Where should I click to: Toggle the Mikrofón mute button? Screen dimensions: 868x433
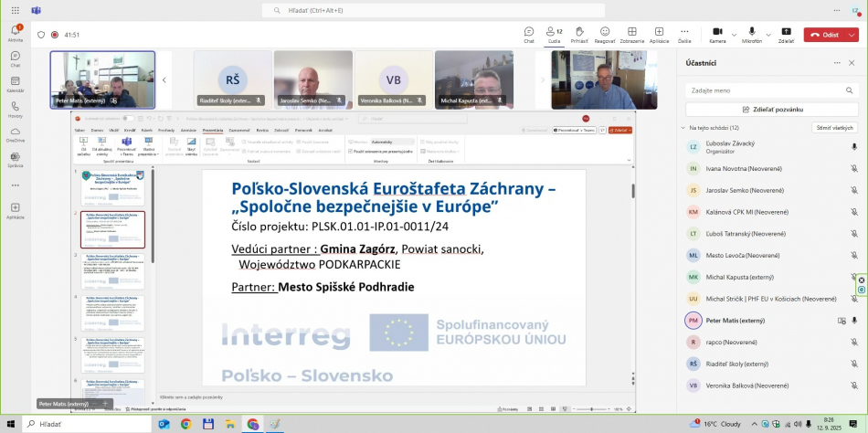click(751, 34)
